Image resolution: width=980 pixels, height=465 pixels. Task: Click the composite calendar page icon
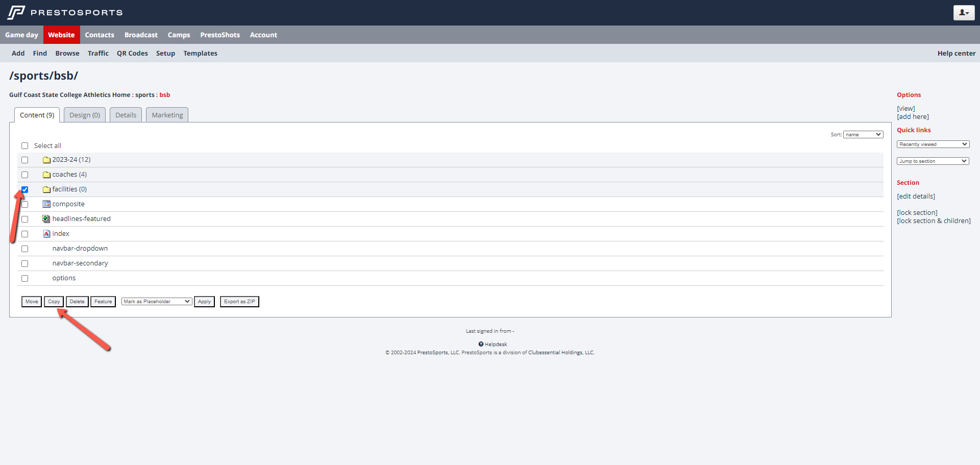(46, 204)
